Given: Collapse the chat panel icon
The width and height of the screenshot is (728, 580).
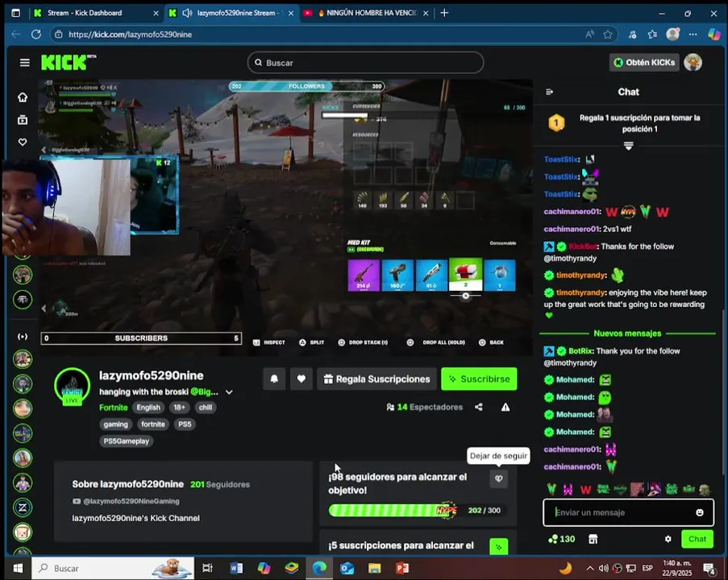Looking at the screenshot, I should point(549,92).
